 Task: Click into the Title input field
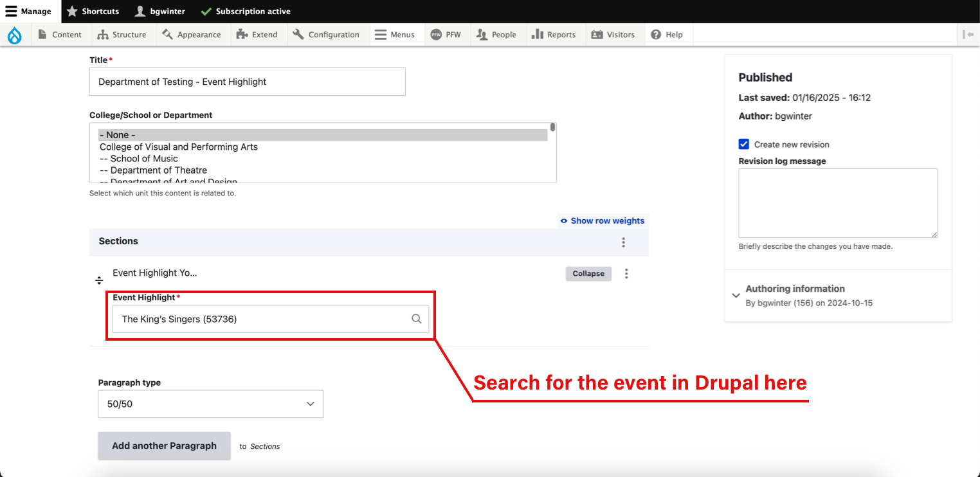(x=248, y=82)
